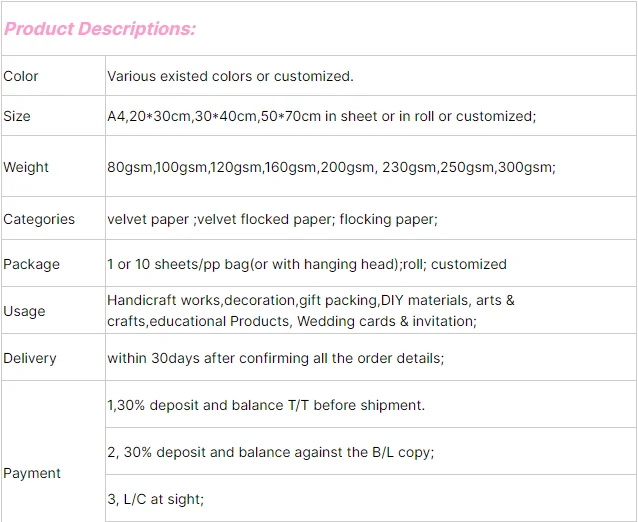Click the Weight row label
Image resolution: width=638 pixels, height=522 pixels.
26,167
